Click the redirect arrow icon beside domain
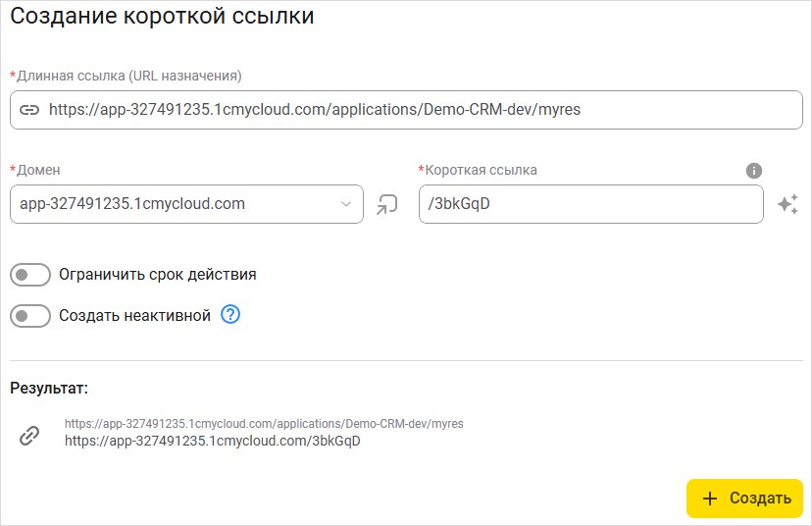812x526 pixels. click(x=386, y=204)
